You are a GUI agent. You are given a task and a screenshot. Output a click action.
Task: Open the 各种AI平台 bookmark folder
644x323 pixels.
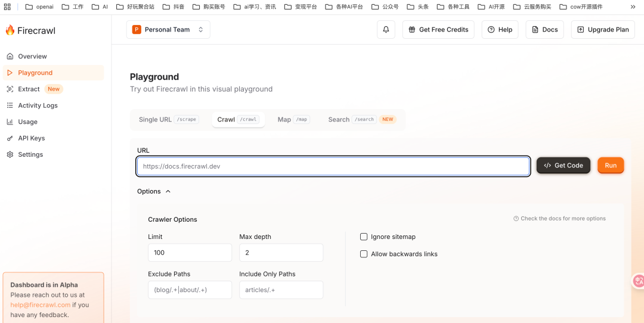(x=344, y=7)
